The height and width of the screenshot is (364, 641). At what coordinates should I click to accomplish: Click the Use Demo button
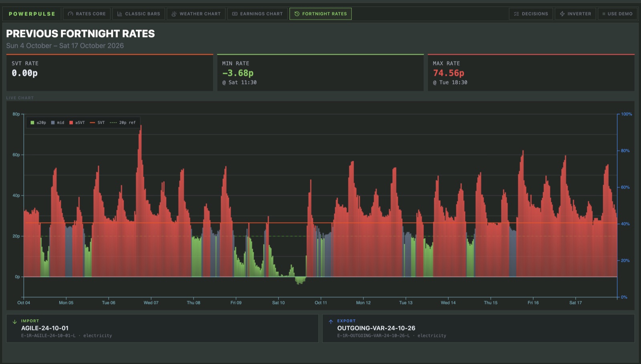click(x=617, y=14)
